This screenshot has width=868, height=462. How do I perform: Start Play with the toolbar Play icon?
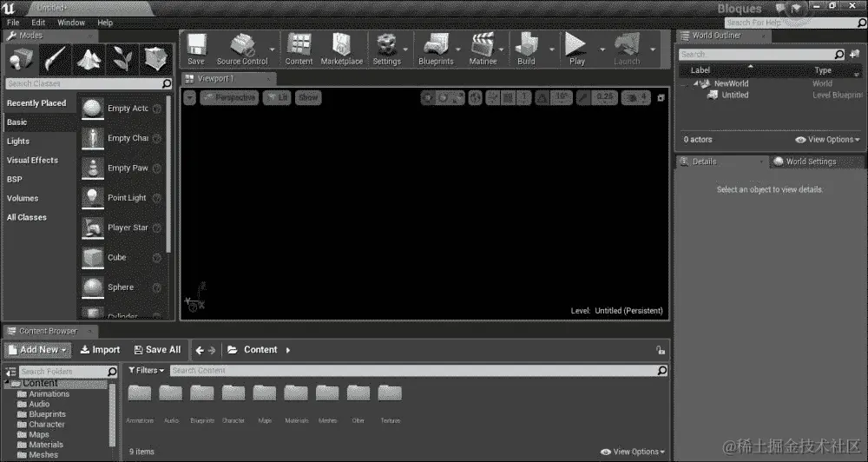[x=577, y=49]
